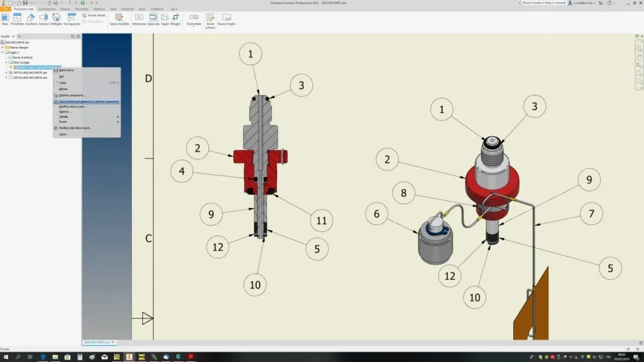The image size is (644, 362).
Task: Create a Nuovo foglio sheet
Action: point(227,19)
